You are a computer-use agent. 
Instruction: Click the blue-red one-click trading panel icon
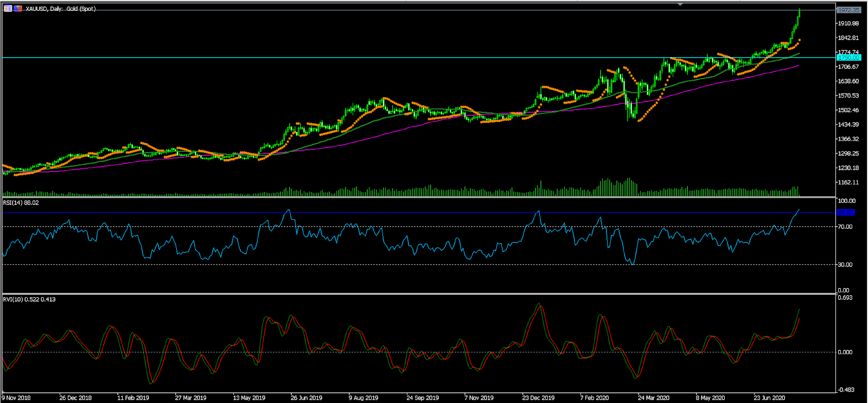click(x=18, y=9)
